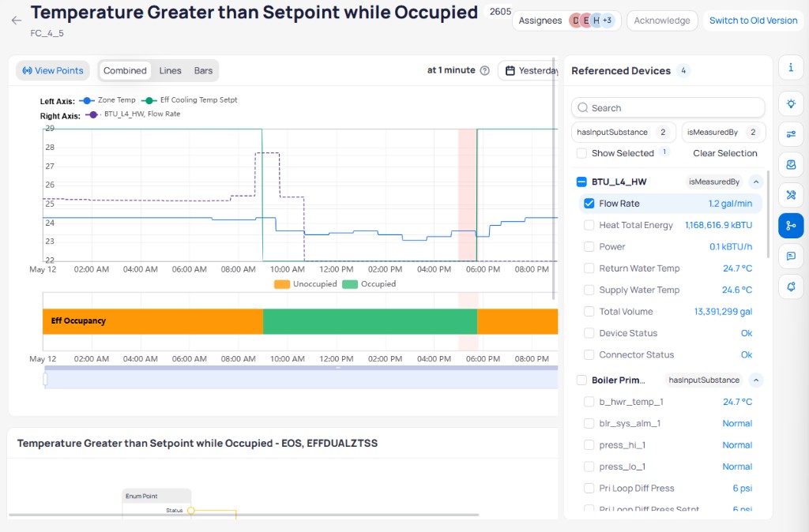809x532 pixels.
Task: Toggle the BTU_L4_HW device checkbox
Action: pyautogui.click(x=581, y=182)
